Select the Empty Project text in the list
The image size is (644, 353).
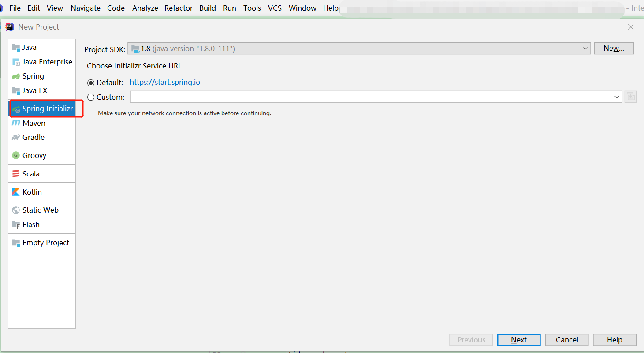[46, 243]
